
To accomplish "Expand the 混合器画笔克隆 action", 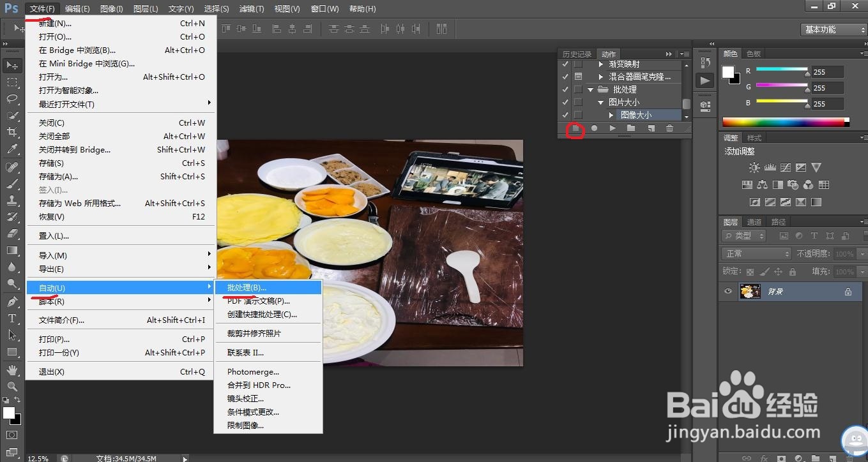I will pos(601,77).
